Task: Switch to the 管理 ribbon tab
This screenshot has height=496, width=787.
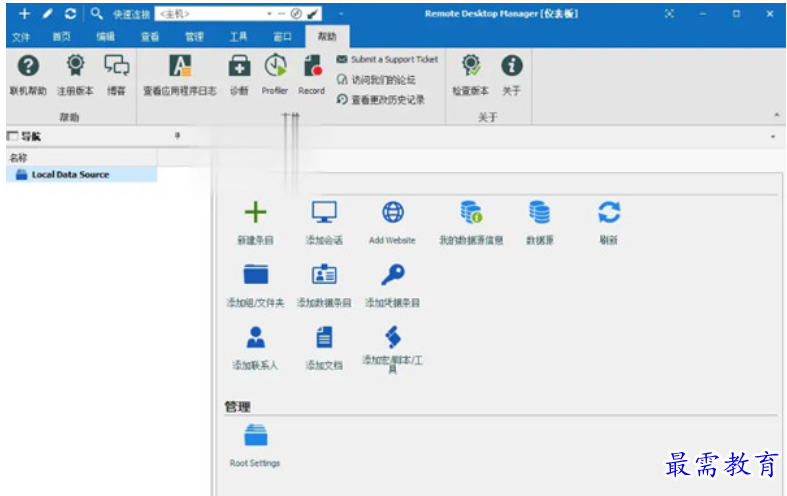Action: (194, 37)
